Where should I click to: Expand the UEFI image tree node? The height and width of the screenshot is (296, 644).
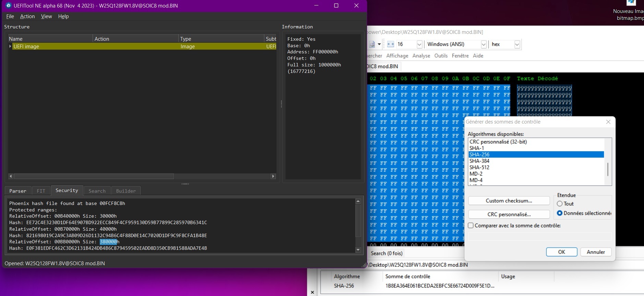click(x=10, y=46)
